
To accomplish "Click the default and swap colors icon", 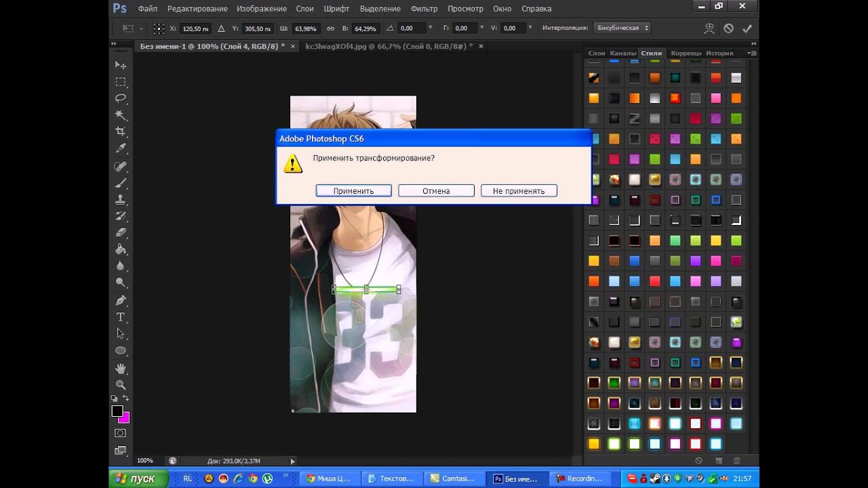I will 120,399.
